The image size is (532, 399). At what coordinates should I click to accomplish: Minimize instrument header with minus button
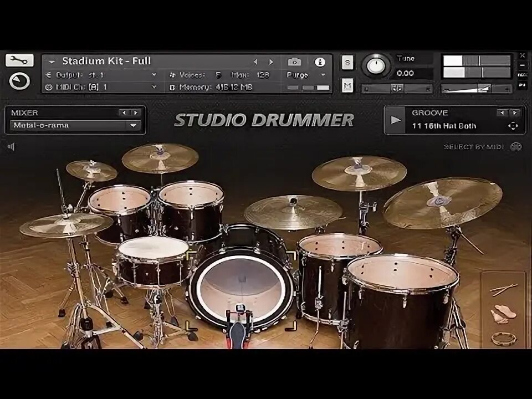point(523,65)
